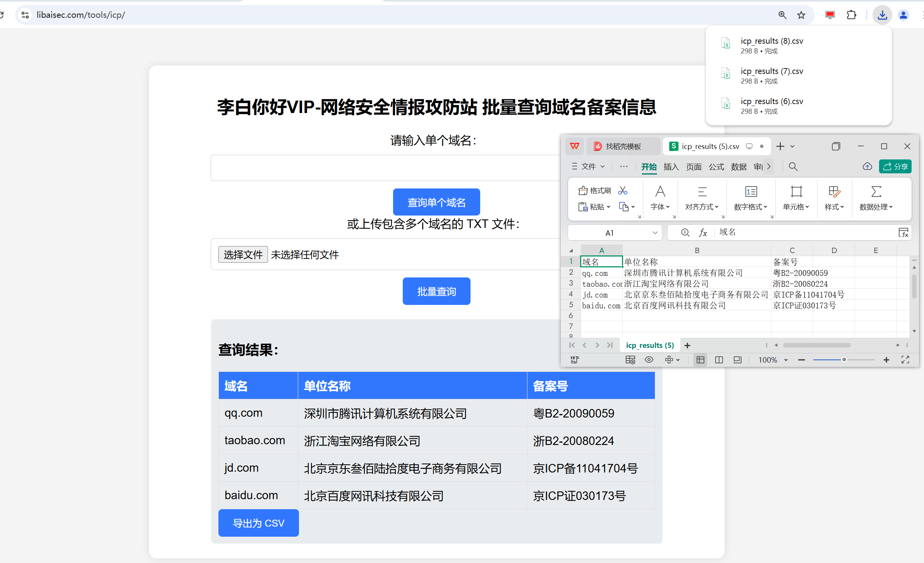924x563 pixels.
Task: Zoom out with the minus button in WPS
Action: 802,360
